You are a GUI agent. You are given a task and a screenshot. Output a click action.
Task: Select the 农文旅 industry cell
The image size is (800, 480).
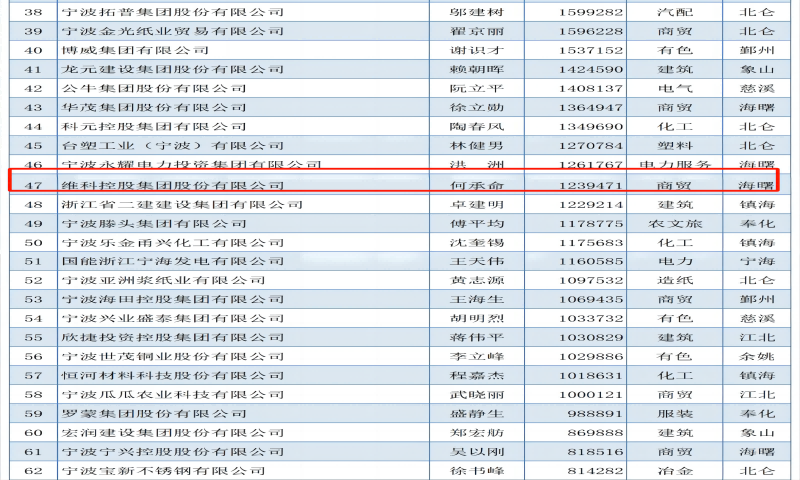tap(672, 223)
